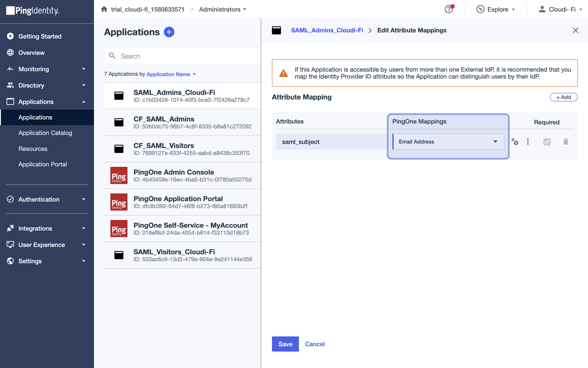
Task: Open the Explore dropdown menu
Action: (x=496, y=9)
